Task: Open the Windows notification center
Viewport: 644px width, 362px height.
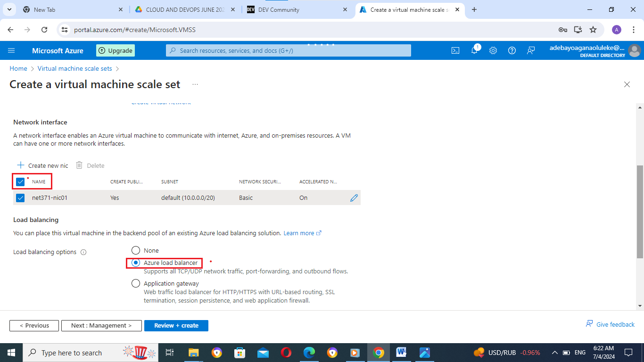Action: point(628,353)
